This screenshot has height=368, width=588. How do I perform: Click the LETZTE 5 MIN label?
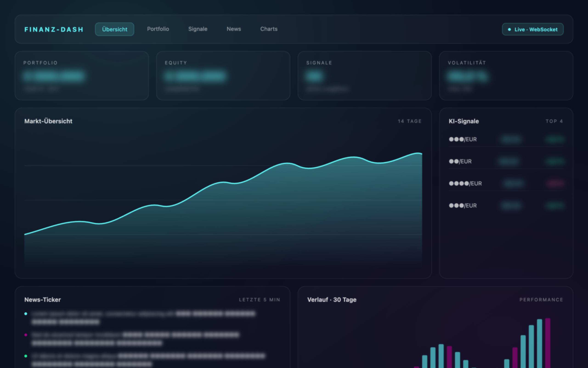click(x=260, y=300)
